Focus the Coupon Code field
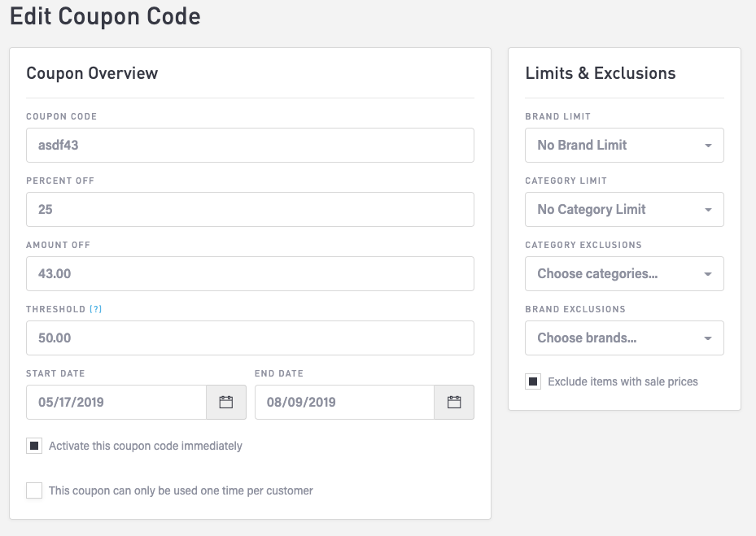The width and height of the screenshot is (756, 536). coord(250,145)
